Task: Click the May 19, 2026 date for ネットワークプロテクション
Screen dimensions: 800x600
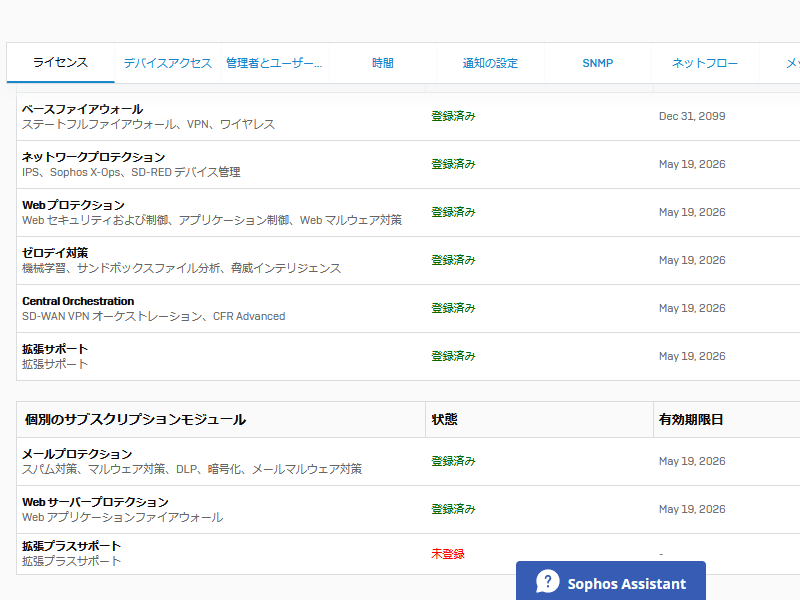Action: point(692,164)
